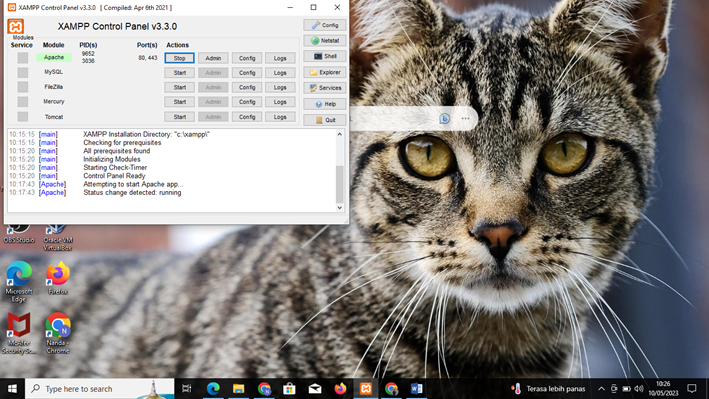Open Apache Config menu
Viewport: 709px width, 399px height.
click(247, 58)
